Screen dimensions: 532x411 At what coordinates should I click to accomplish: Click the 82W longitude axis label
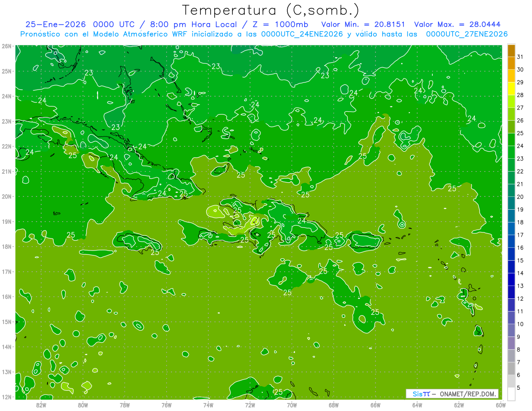(41, 405)
